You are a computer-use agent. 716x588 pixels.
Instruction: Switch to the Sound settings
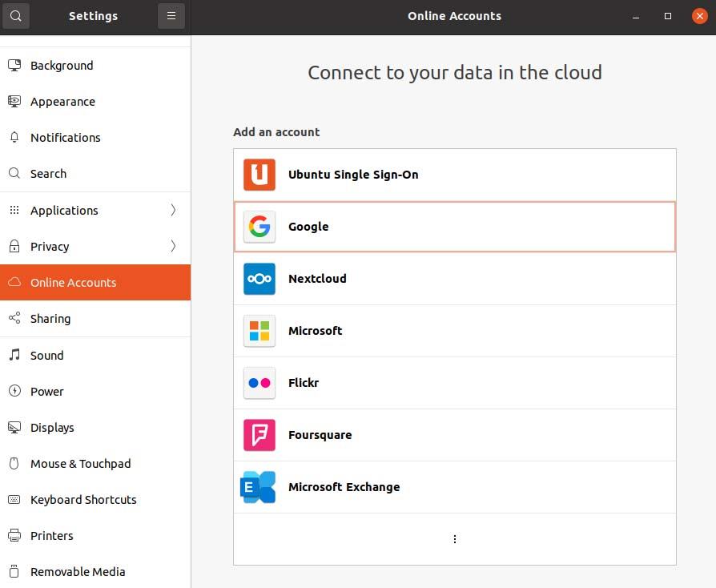coord(95,355)
